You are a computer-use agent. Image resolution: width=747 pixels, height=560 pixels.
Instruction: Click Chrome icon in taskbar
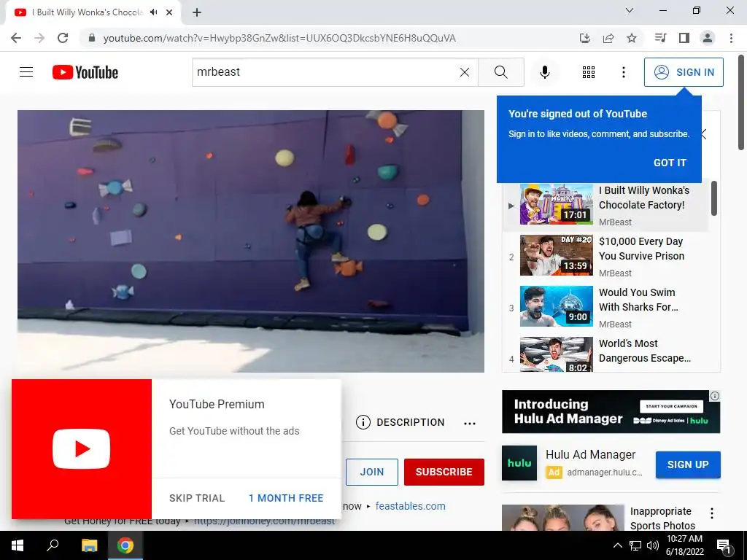point(125,545)
